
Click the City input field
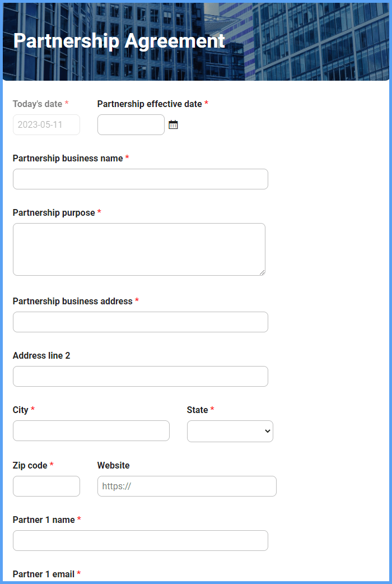pyautogui.click(x=91, y=430)
